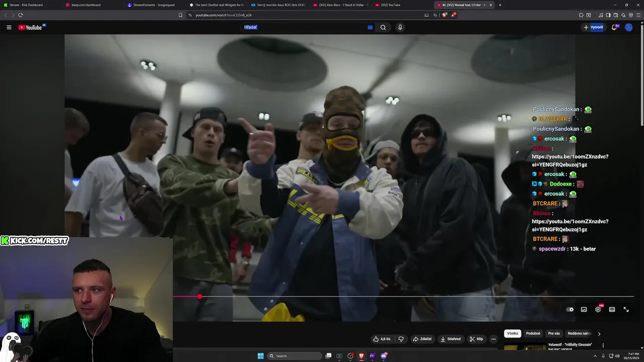Click the Windows taskbar Search box
The image size is (644, 362).
(295, 356)
